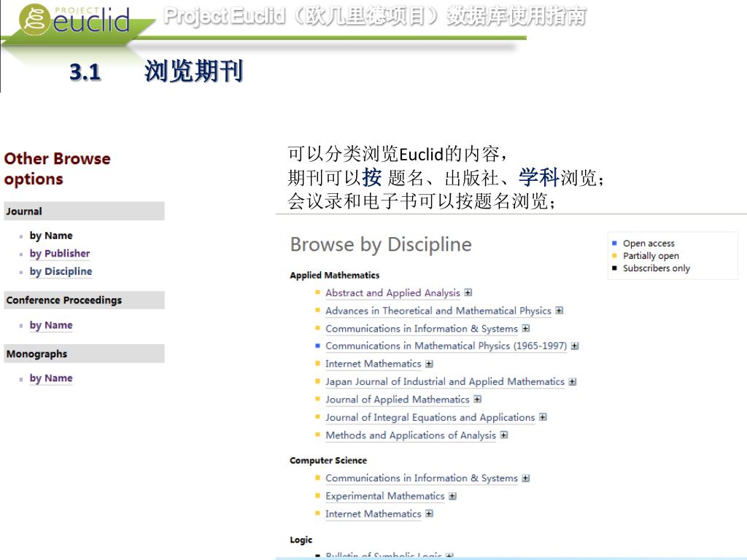The height and width of the screenshot is (560, 747).
Task: Expand Experimental Mathematics entry
Action: coord(452,496)
